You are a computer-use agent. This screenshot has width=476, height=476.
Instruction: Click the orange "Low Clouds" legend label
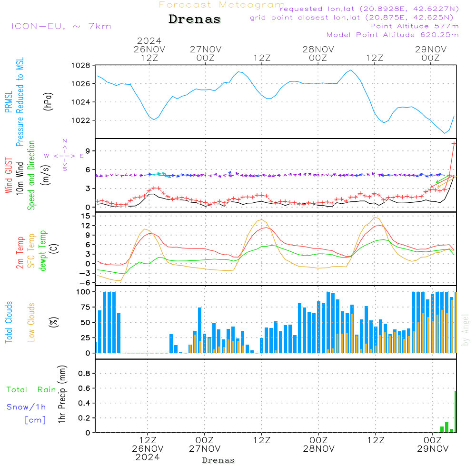[x=31, y=322]
